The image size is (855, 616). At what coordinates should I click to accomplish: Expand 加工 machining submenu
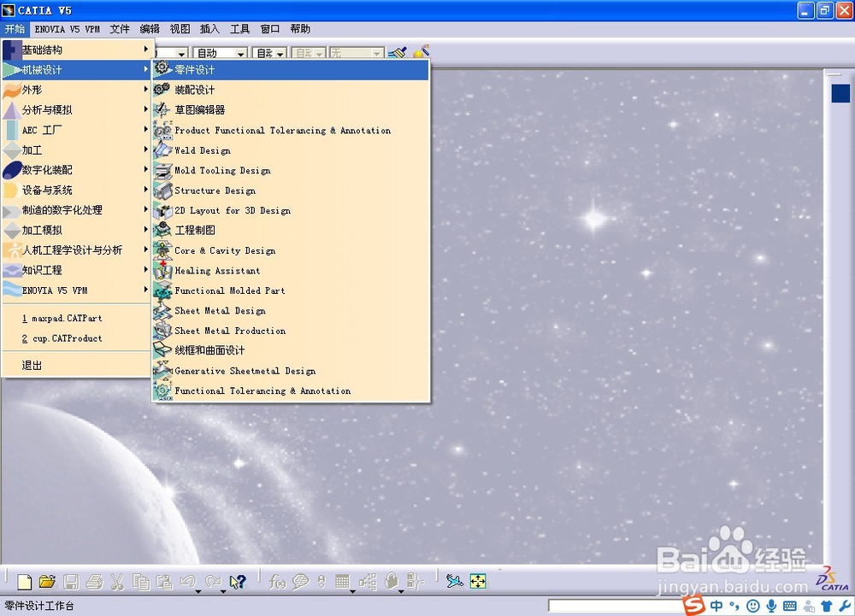point(76,150)
